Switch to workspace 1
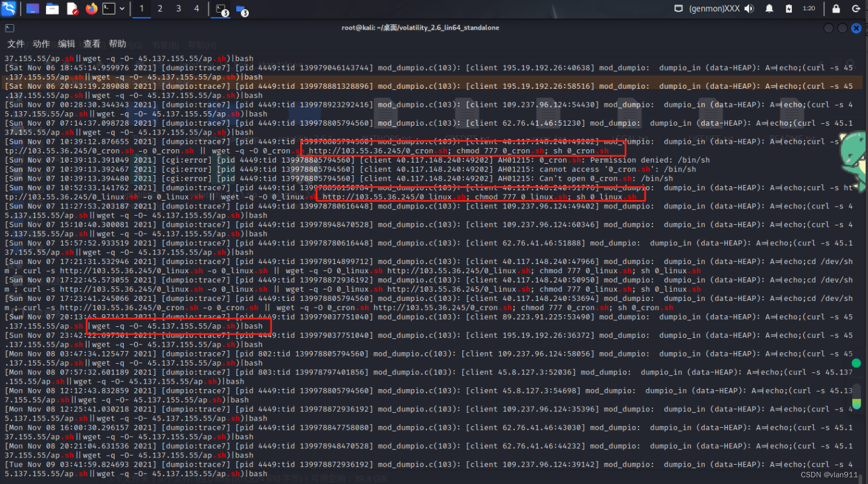 tap(141, 8)
